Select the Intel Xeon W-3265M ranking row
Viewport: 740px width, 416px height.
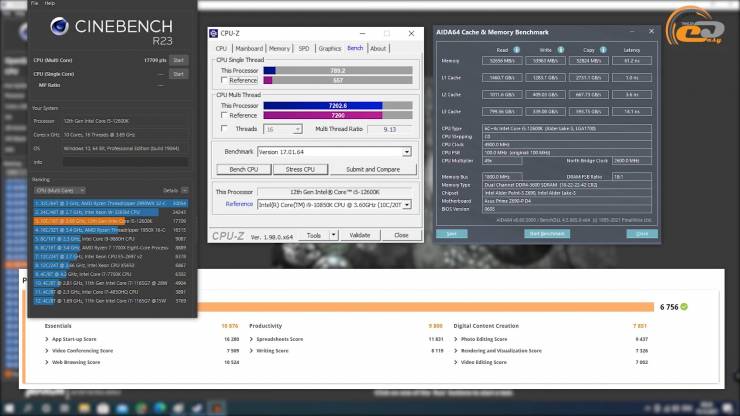click(x=110, y=212)
